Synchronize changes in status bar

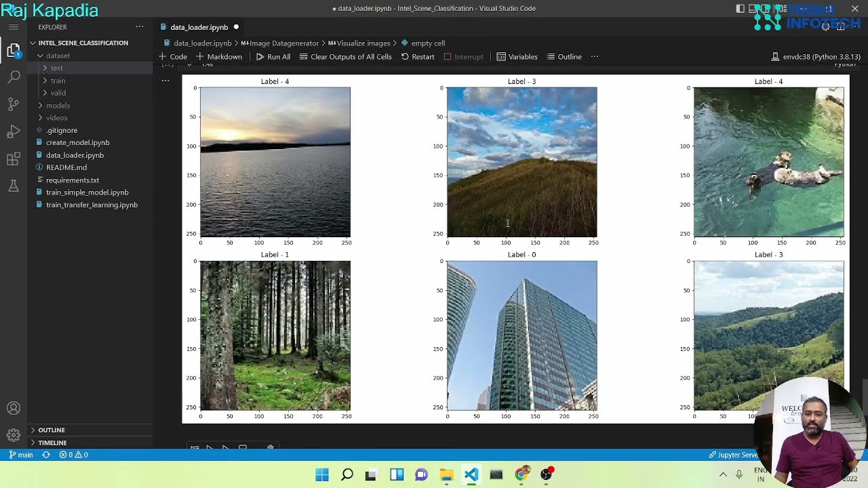pos(46,455)
